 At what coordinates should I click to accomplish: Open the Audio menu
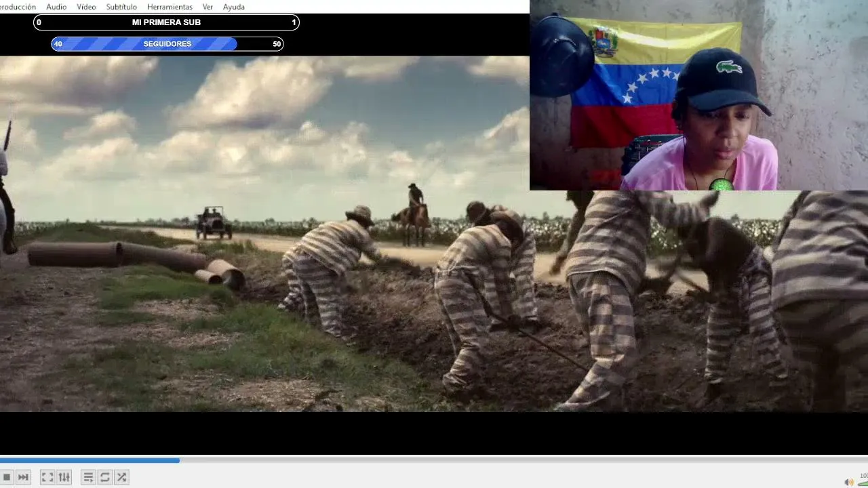point(56,7)
